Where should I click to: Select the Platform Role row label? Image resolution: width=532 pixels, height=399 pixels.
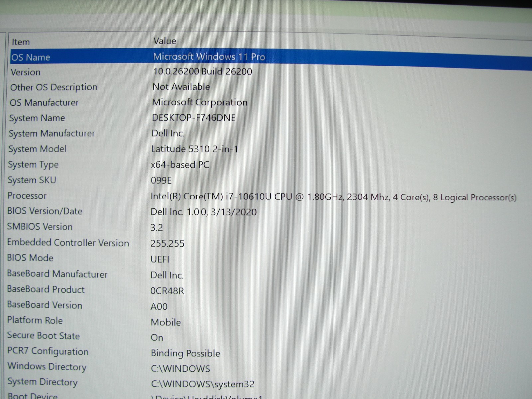(x=35, y=320)
